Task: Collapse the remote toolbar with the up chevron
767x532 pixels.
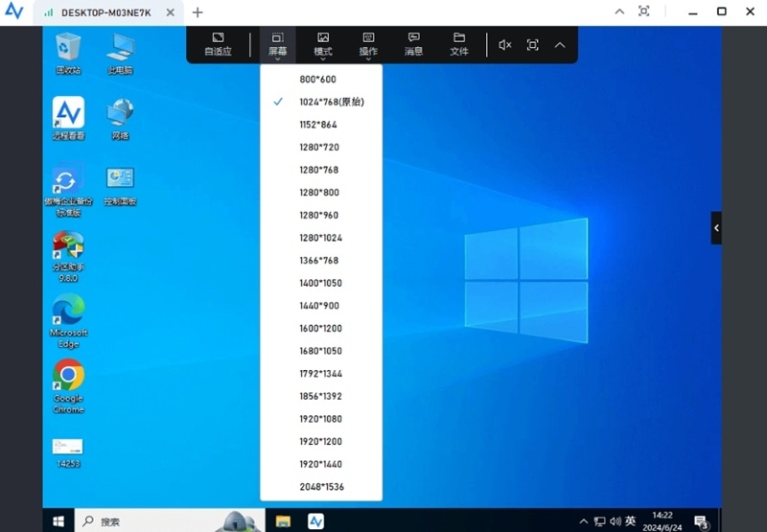Action: pyautogui.click(x=560, y=44)
